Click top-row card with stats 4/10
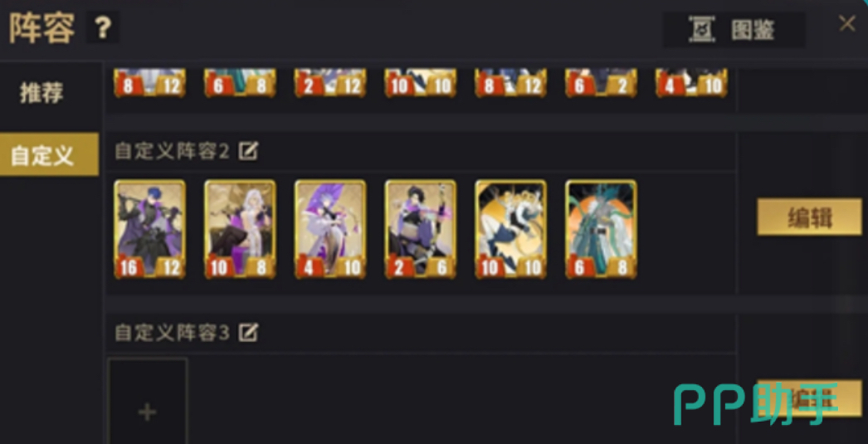The height and width of the screenshot is (444, 868). point(691,82)
